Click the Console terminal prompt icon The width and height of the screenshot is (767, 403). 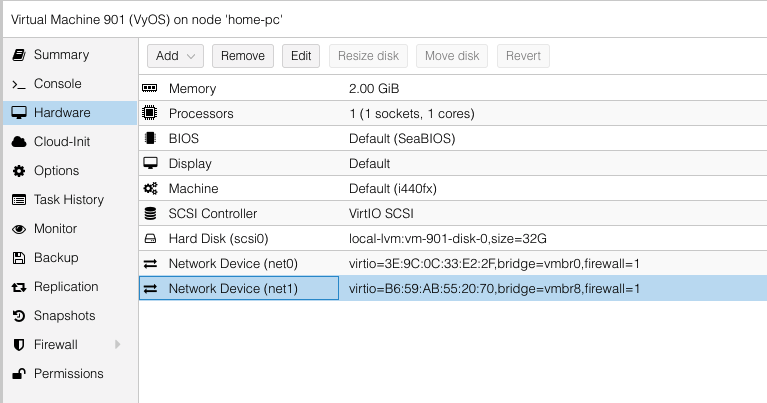point(18,84)
